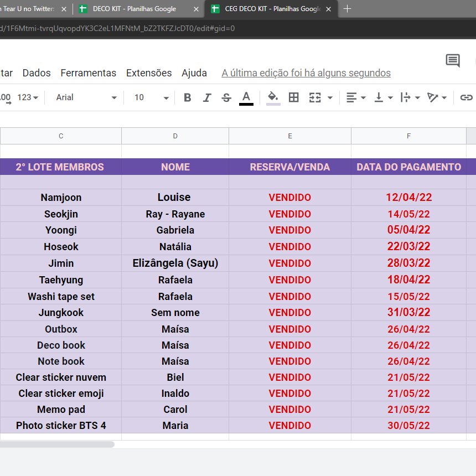The image size is (476, 476).
Task: Toggle strikethrough formatting
Action: click(x=226, y=97)
